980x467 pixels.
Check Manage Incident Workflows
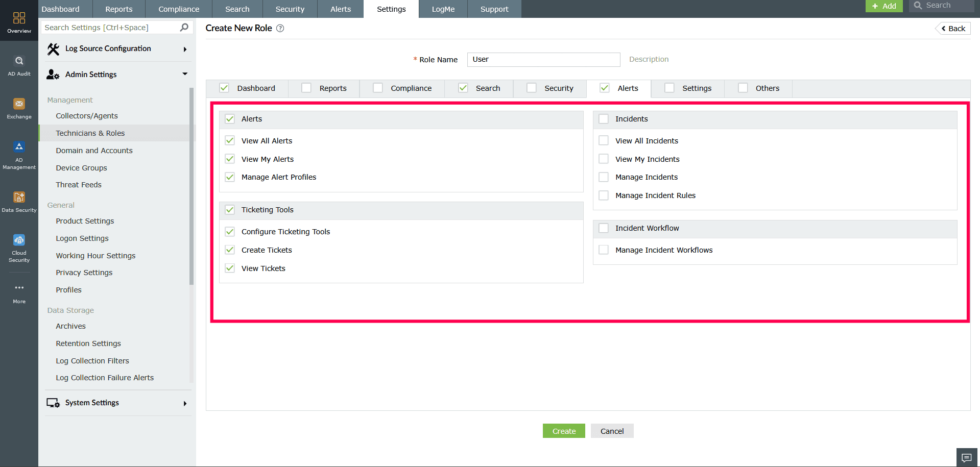pyautogui.click(x=604, y=250)
